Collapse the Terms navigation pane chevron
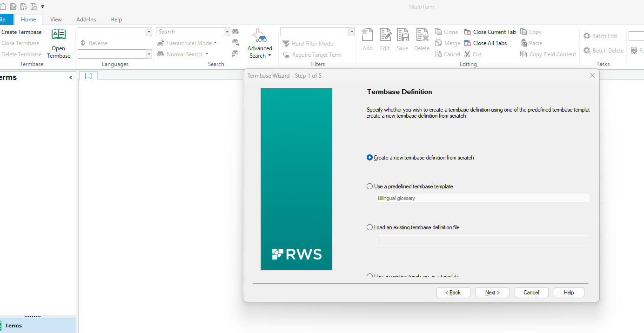644x333 pixels. click(x=71, y=78)
